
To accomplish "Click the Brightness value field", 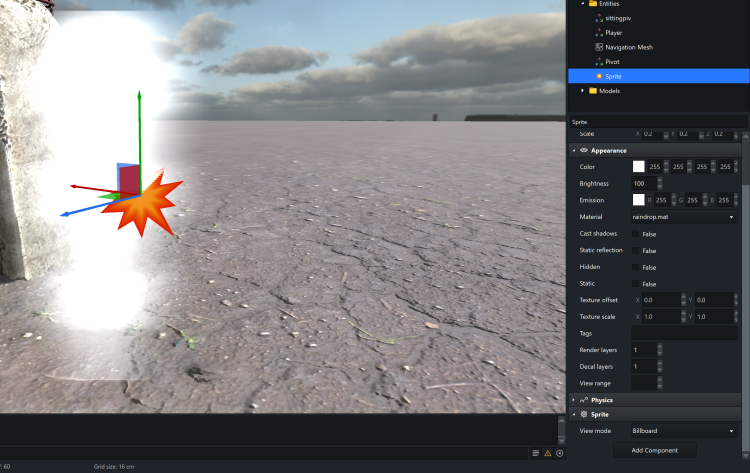I will tap(641, 183).
